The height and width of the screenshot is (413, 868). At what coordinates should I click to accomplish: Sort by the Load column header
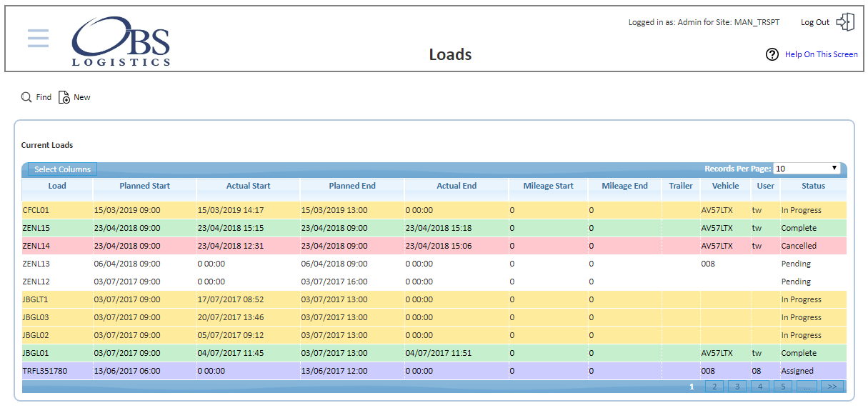click(x=57, y=186)
